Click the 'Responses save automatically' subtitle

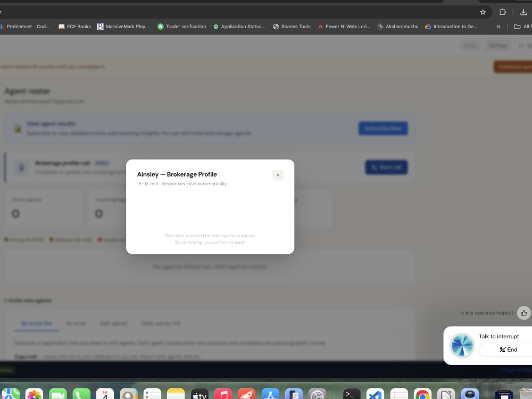194,184
